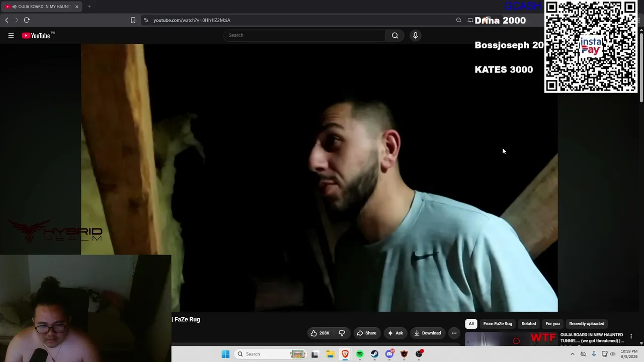Open Discord from the taskbar
This screenshot has height=362, width=644.
[x=389, y=354]
